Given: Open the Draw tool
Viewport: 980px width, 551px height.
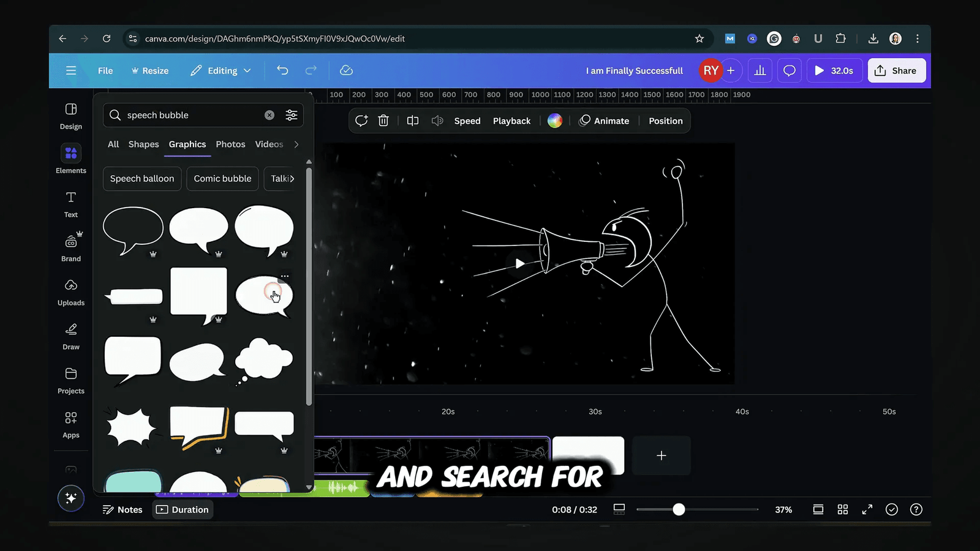Looking at the screenshot, I should click(x=70, y=335).
